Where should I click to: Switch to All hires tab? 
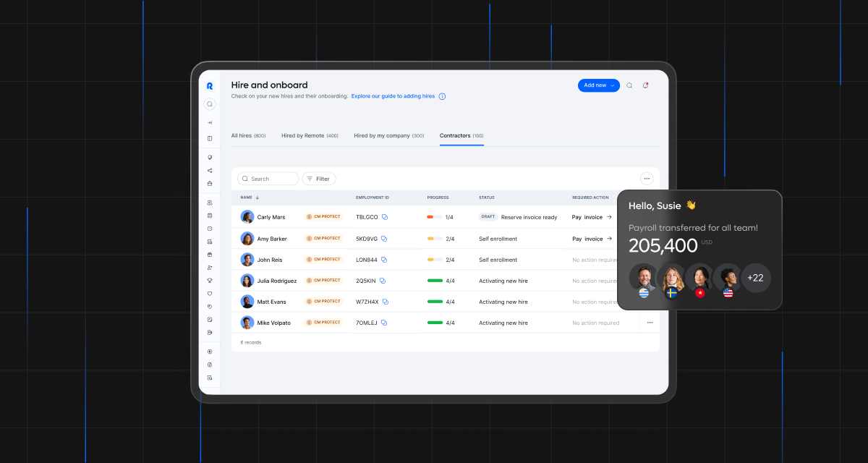tap(248, 135)
